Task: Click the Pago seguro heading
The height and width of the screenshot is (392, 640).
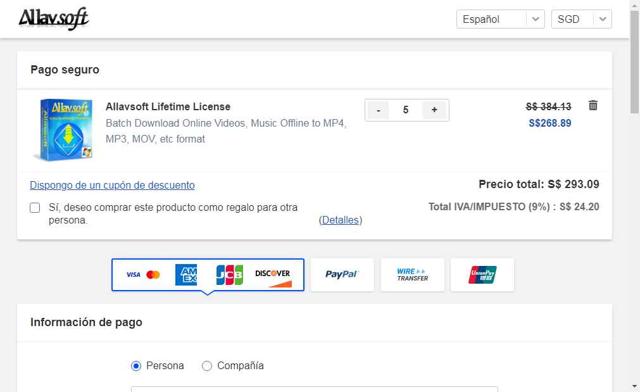Action: click(x=65, y=70)
